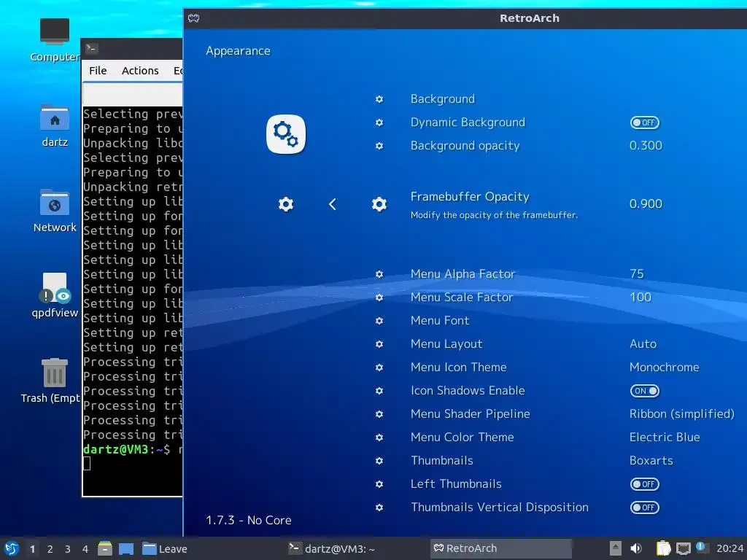Toggle the Dynamic Background switch
Image resolution: width=747 pixels, height=560 pixels.
pos(645,122)
